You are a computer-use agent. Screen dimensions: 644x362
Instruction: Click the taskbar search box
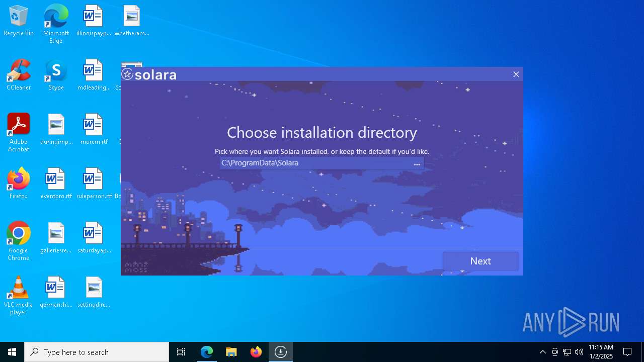[97, 352]
